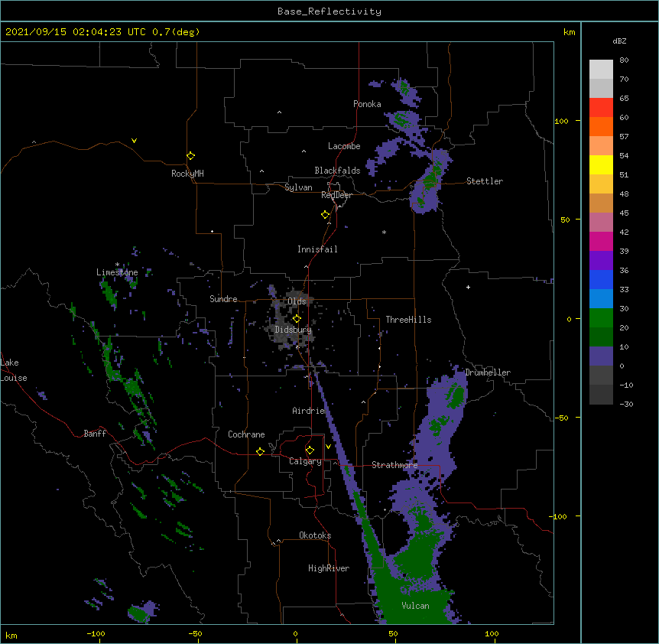Select the yellow diamond marker below Cochrane
This screenshot has height=644, width=659.
tap(260, 451)
